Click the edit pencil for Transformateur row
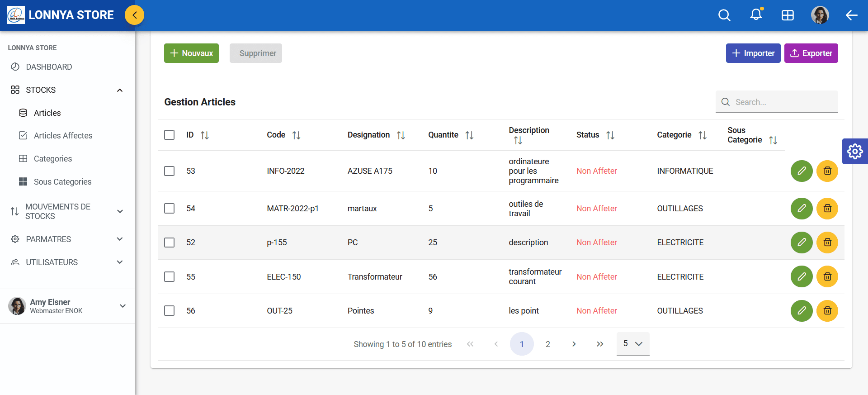This screenshot has width=868, height=395. (802, 276)
